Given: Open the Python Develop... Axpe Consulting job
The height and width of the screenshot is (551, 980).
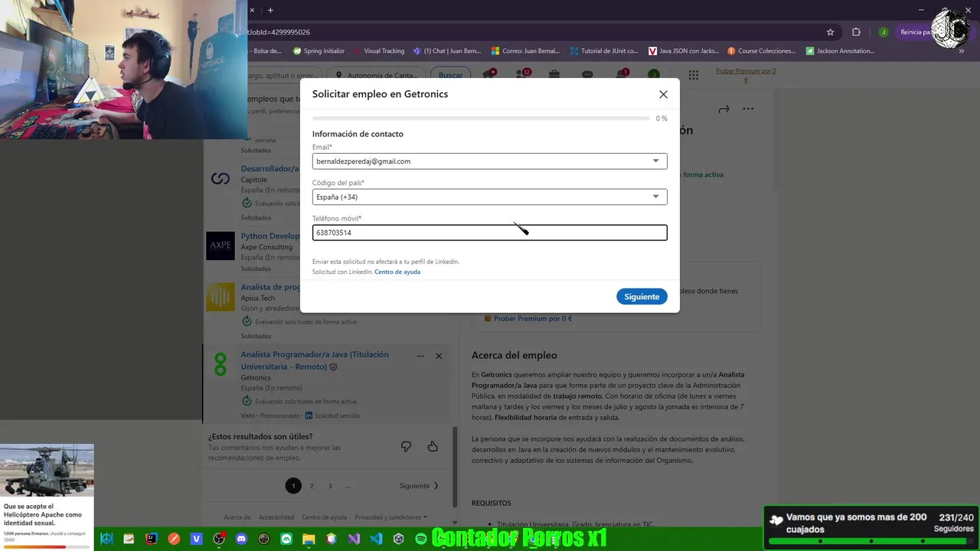Looking at the screenshot, I should (x=270, y=236).
